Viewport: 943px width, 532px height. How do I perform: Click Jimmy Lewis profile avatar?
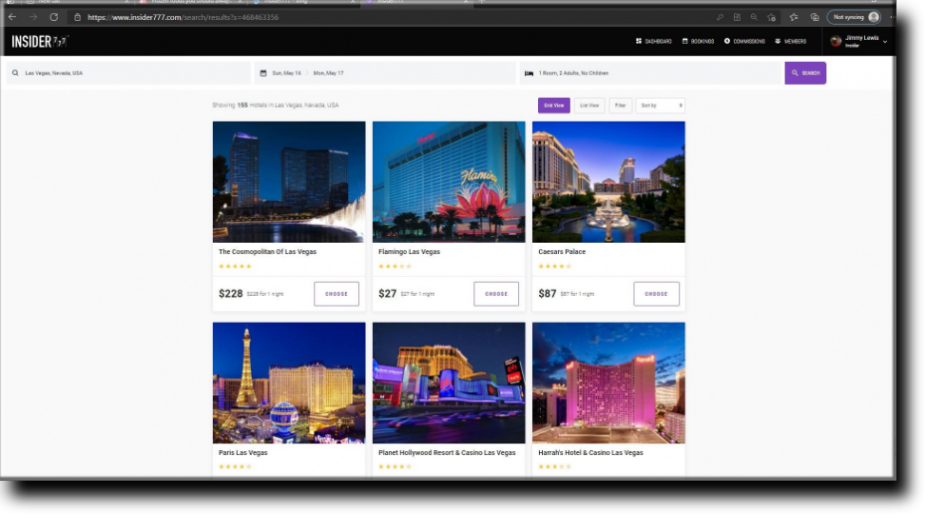click(835, 41)
